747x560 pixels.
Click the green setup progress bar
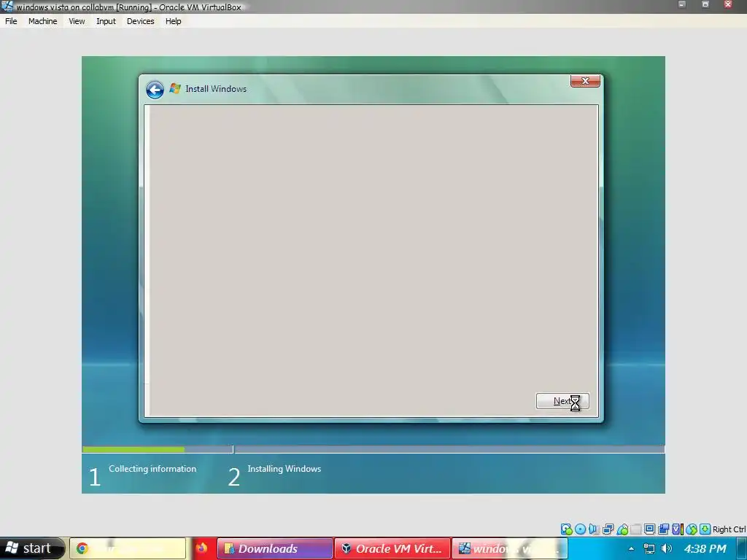click(x=133, y=449)
